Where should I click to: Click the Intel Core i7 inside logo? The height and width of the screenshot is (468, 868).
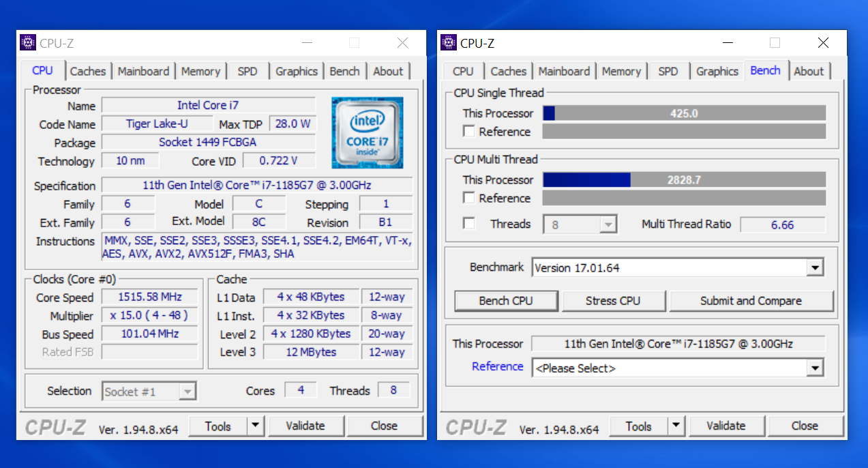pos(368,132)
